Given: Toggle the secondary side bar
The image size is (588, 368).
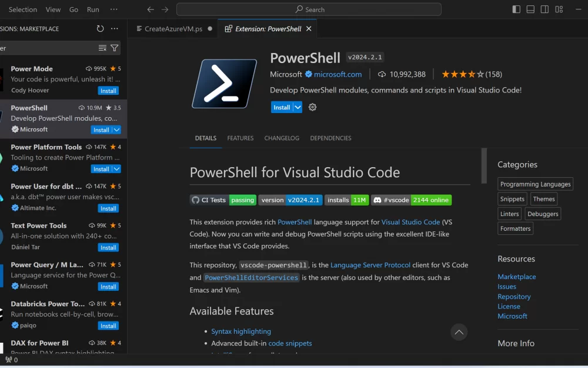Looking at the screenshot, I should [x=544, y=9].
